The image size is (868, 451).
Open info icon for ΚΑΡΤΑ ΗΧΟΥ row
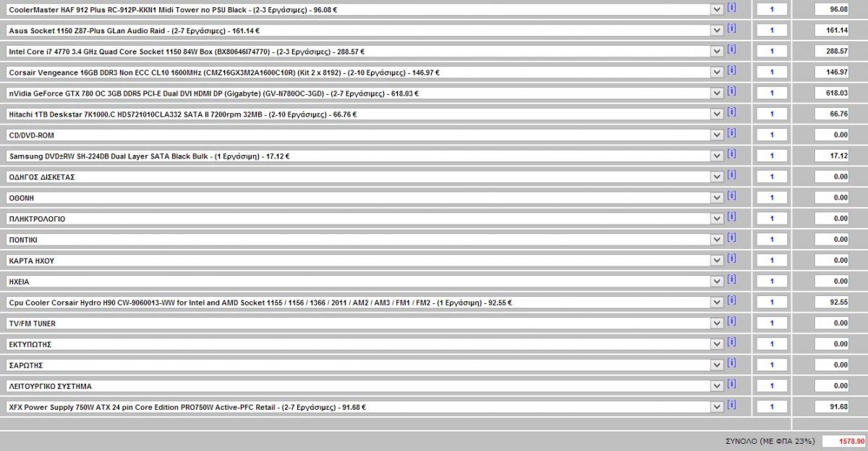[731, 258]
